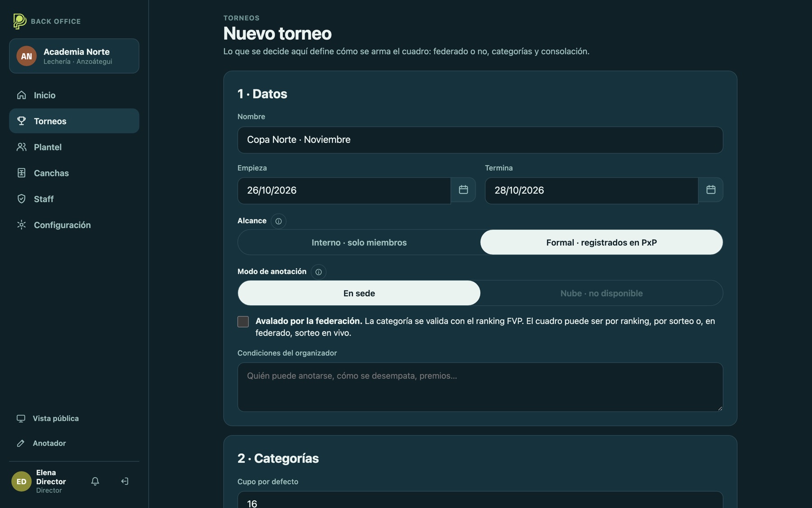Click the Plantel people icon
This screenshot has width=812, height=508.
coord(21,147)
